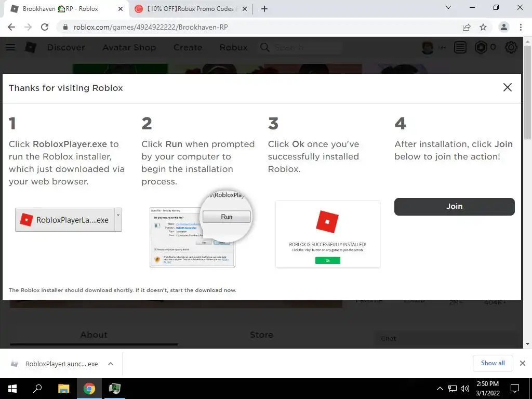Click the Run prompt illustration

(x=200, y=229)
